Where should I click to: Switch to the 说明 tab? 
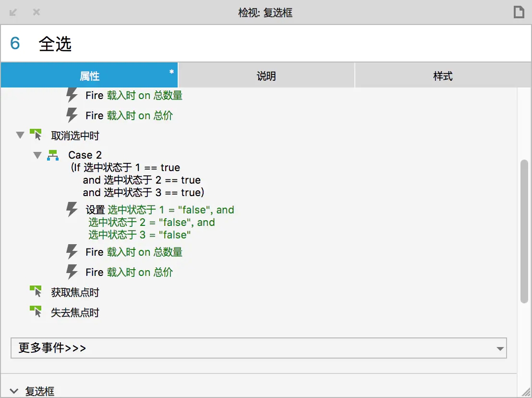pos(266,75)
